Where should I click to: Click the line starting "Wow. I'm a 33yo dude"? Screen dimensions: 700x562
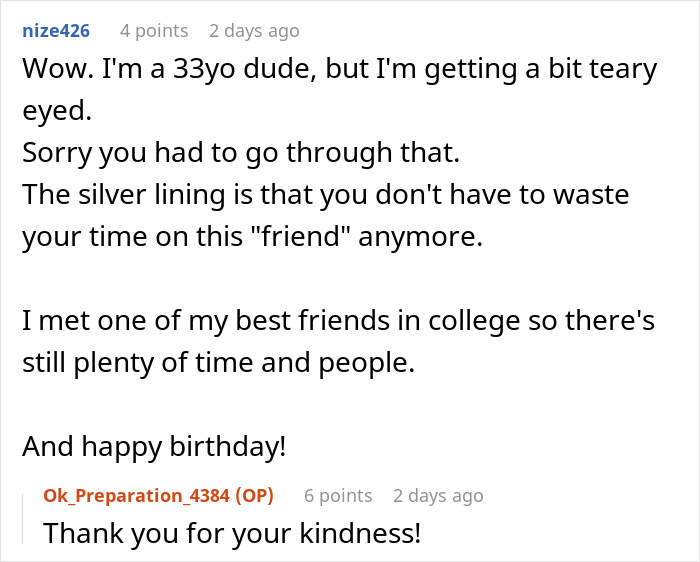coord(340,70)
